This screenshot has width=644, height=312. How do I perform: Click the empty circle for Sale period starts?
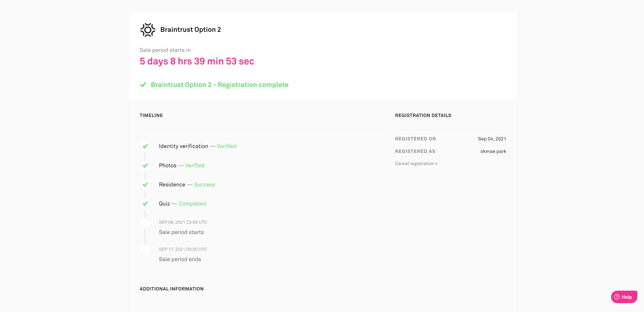(145, 223)
